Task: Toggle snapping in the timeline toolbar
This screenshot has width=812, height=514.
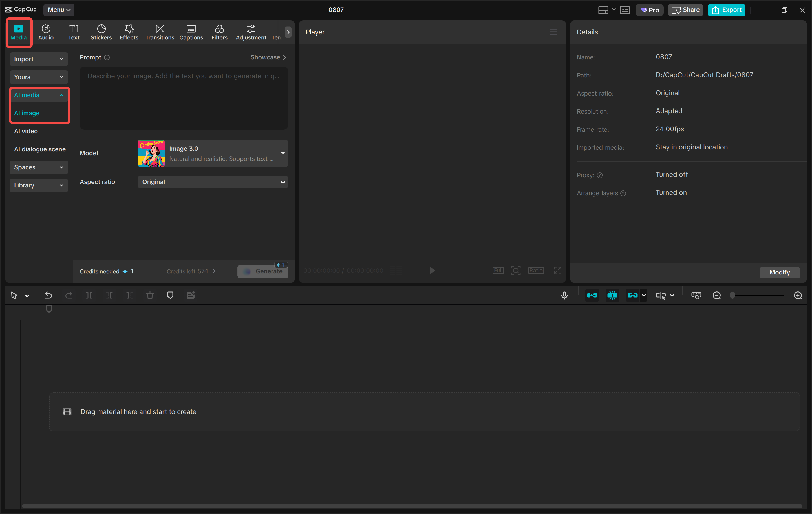Action: (x=612, y=295)
